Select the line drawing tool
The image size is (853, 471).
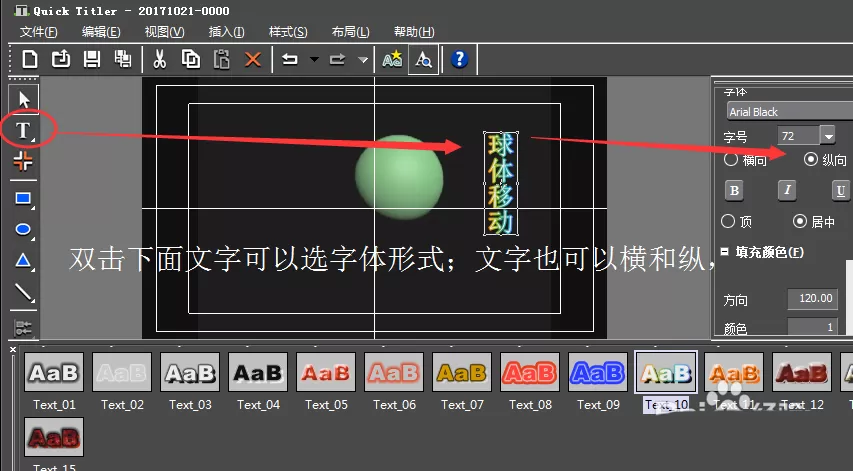click(23, 293)
